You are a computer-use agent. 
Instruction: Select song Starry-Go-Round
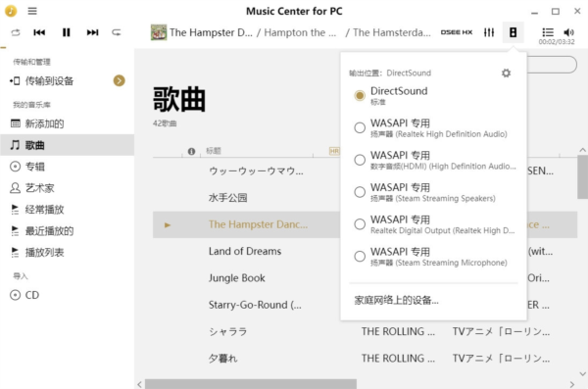tap(255, 305)
